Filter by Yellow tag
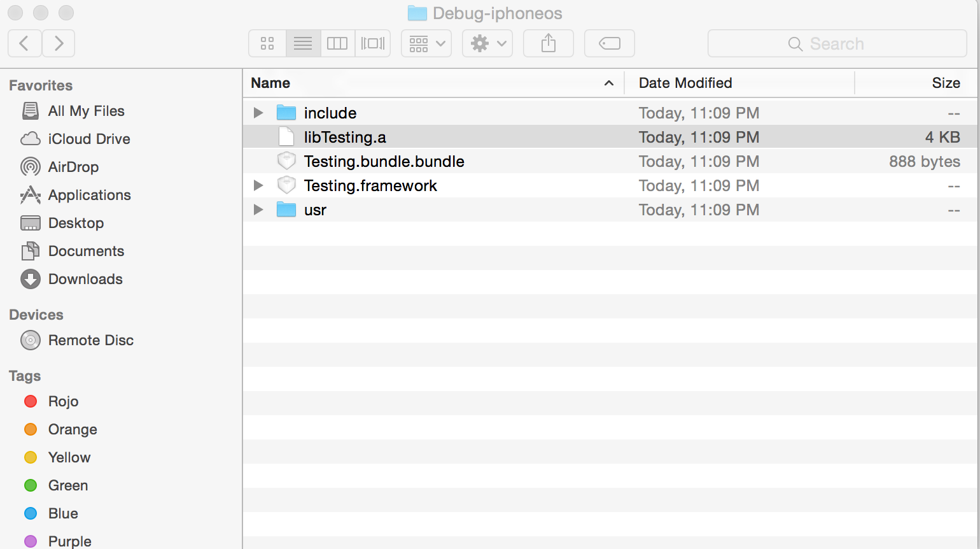Image resolution: width=980 pixels, height=549 pixels. coord(57,457)
